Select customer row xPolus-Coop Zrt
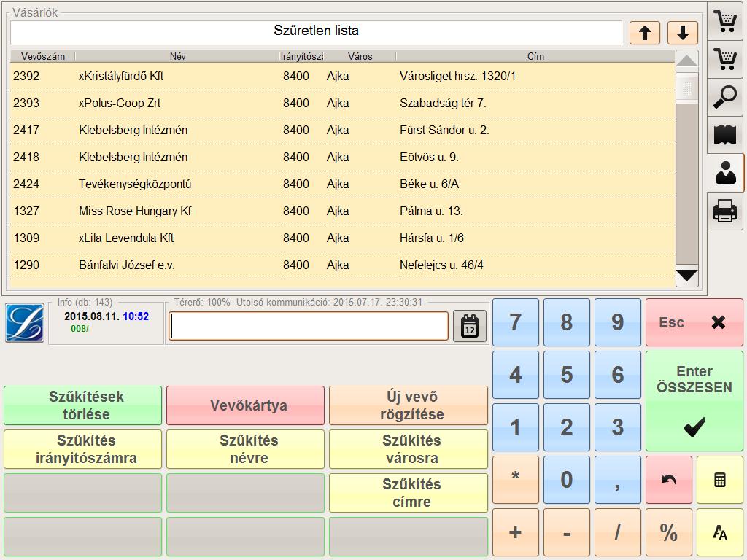The height and width of the screenshot is (560, 747). point(343,104)
